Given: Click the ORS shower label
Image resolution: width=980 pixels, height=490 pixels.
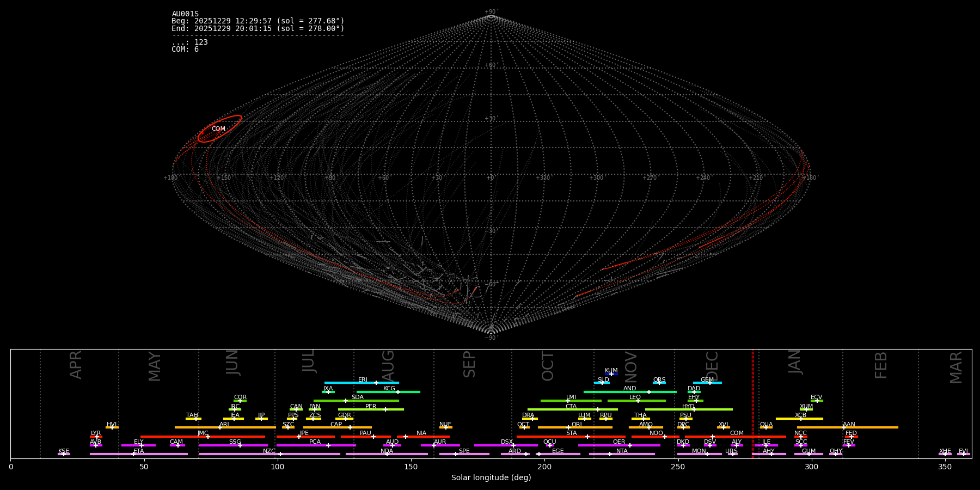Looking at the screenshot, I should pyautogui.click(x=659, y=380).
